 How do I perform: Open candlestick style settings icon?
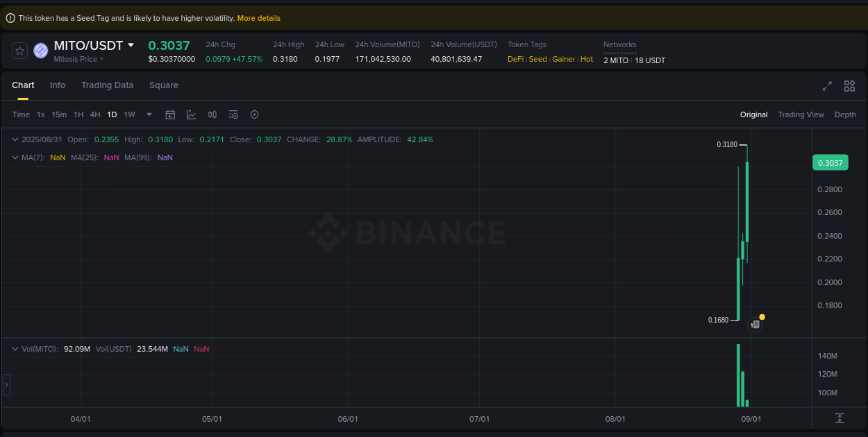(212, 114)
